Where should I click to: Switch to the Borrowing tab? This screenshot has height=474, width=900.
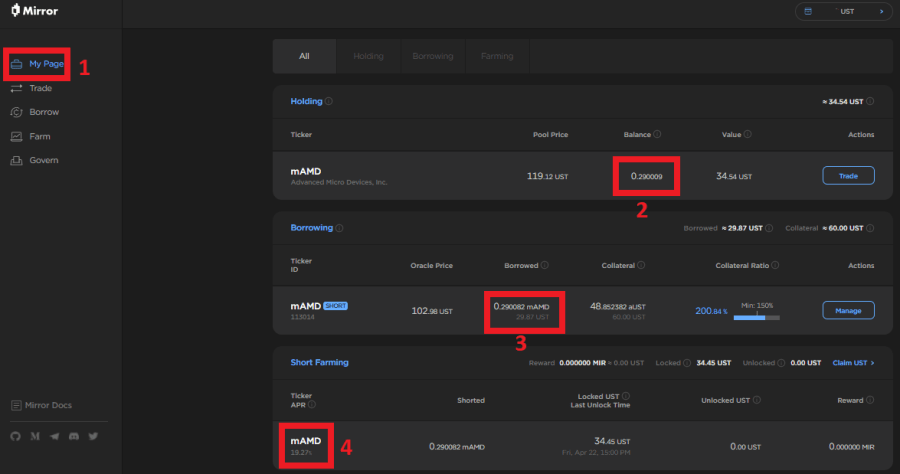[433, 56]
